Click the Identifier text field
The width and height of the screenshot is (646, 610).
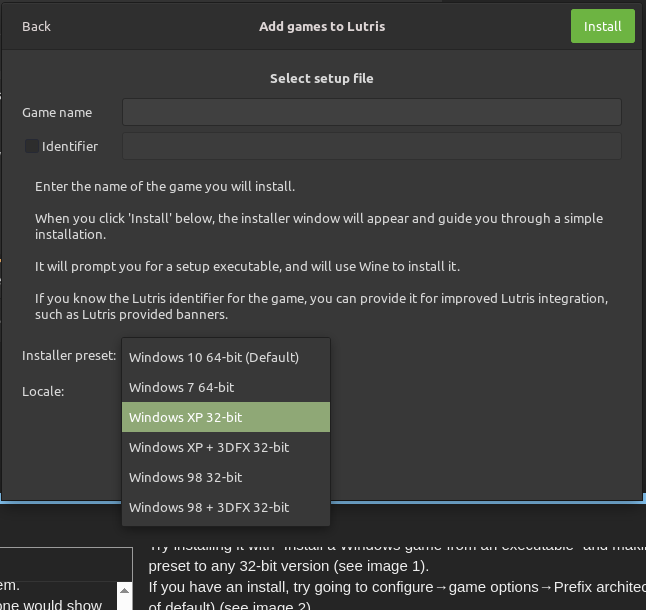point(372,146)
